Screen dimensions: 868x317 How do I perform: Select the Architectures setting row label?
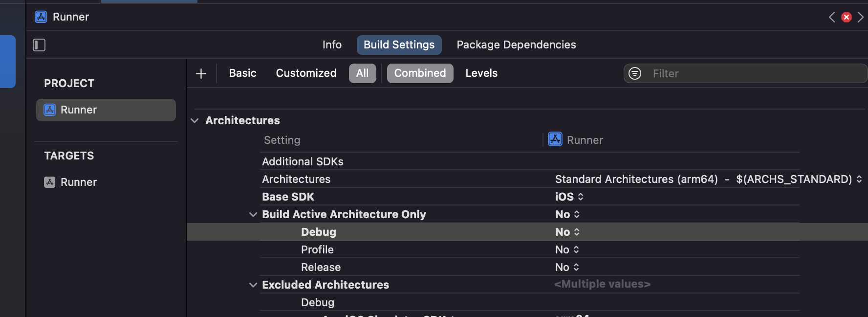[296, 180]
